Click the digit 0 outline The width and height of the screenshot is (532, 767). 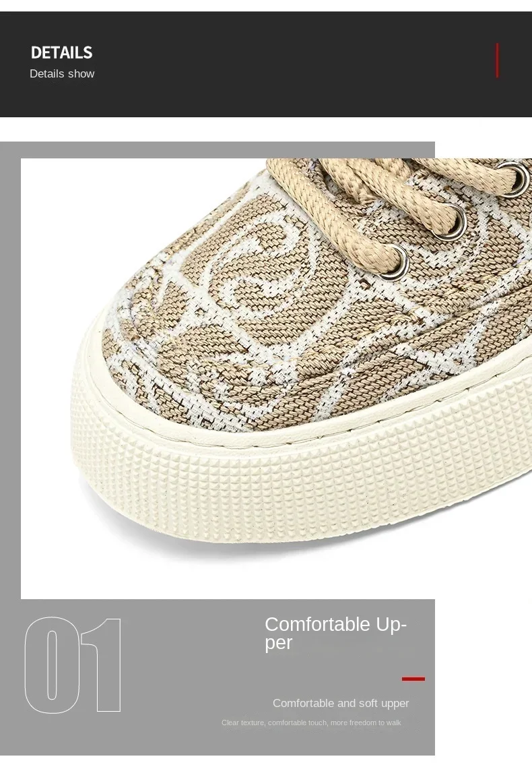pyautogui.click(x=53, y=665)
